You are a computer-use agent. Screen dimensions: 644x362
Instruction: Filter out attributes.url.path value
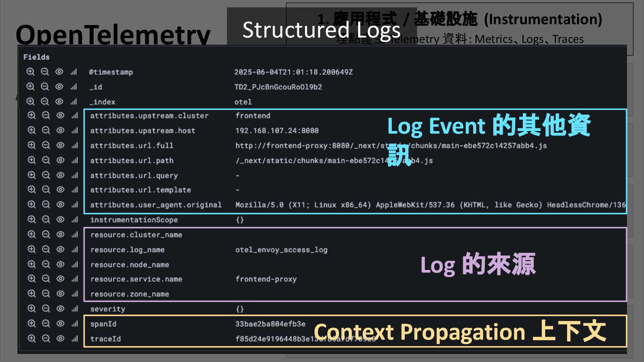click(46, 160)
